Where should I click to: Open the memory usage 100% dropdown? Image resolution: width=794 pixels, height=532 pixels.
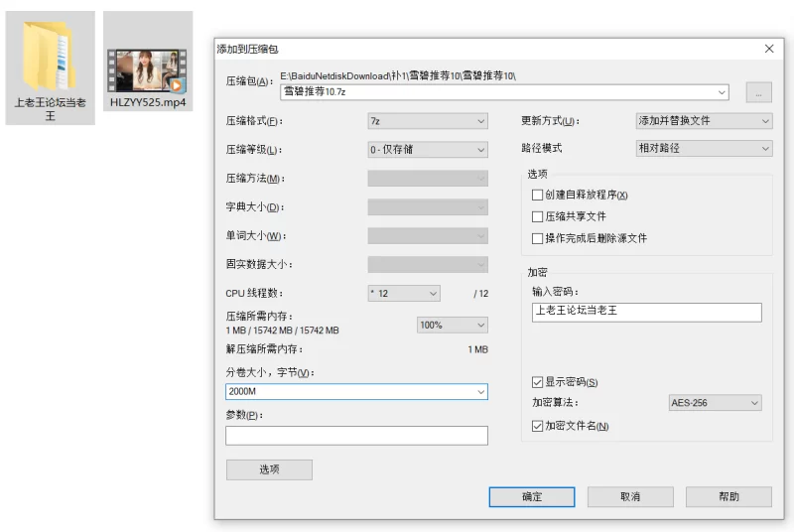tap(453, 325)
